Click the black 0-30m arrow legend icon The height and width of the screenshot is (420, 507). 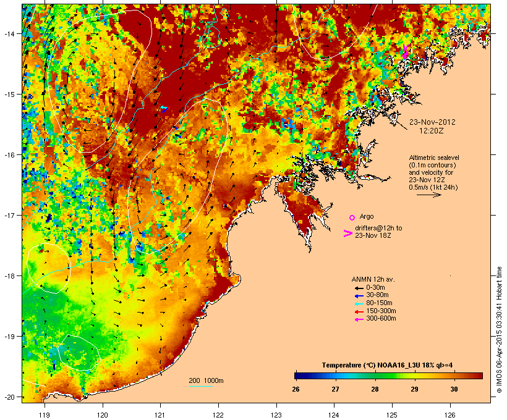(359, 288)
